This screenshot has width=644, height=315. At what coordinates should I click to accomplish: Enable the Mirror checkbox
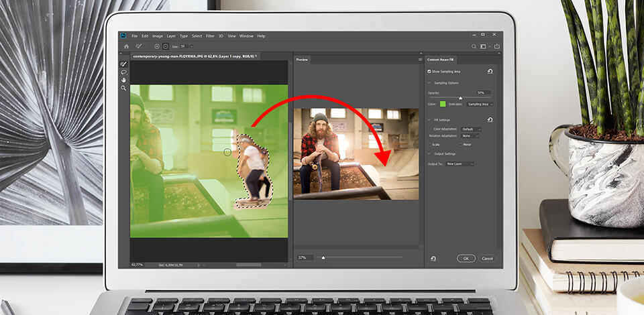(460, 144)
